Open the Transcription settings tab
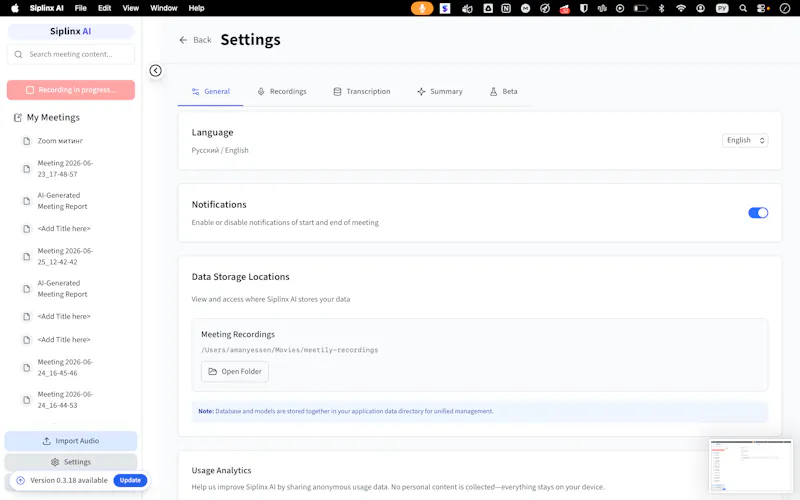 (x=362, y=91)
